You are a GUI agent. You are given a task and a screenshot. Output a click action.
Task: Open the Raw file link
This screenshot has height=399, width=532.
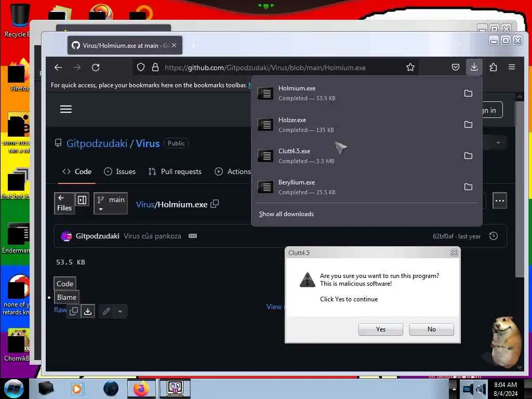(x=60, y=310)
